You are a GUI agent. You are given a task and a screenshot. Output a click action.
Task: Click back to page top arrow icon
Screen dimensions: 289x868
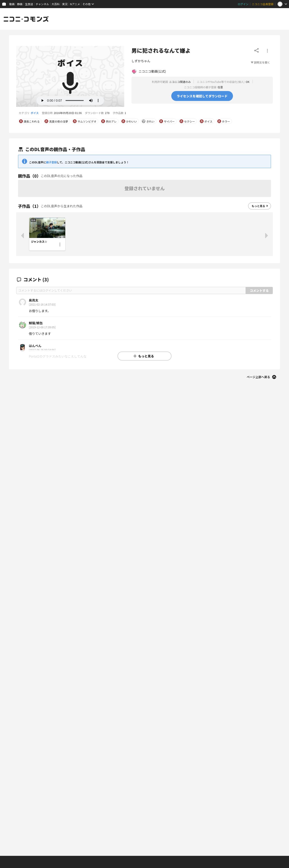pyautogui.click(x=274, y=377)
